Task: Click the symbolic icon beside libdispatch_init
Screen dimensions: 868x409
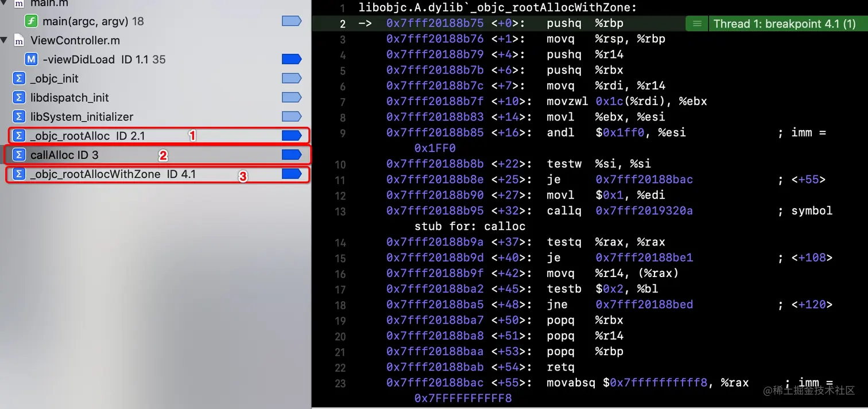Action: point(19,98)
